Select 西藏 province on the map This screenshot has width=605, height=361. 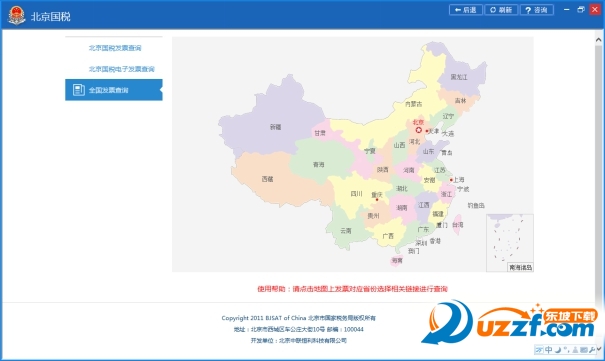267,179
